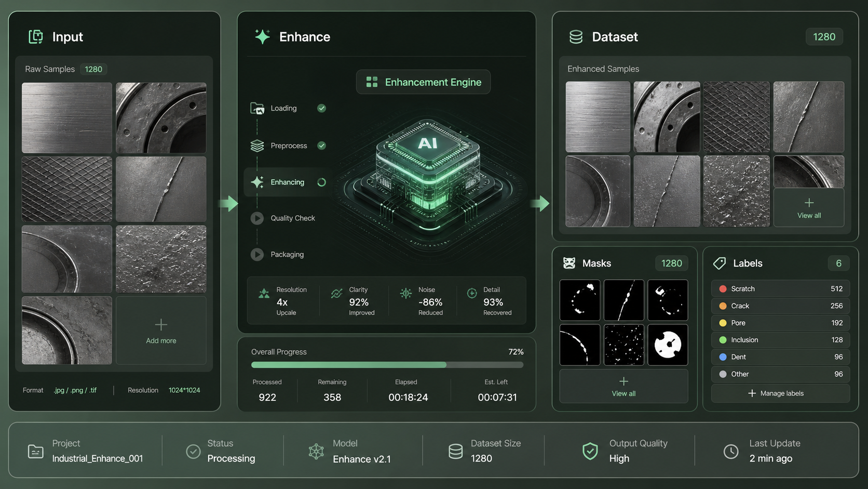This screenshot has height=489, width=868.
Task: Click the Industrial_Enhance_001 project name
Action: [98, 458]
